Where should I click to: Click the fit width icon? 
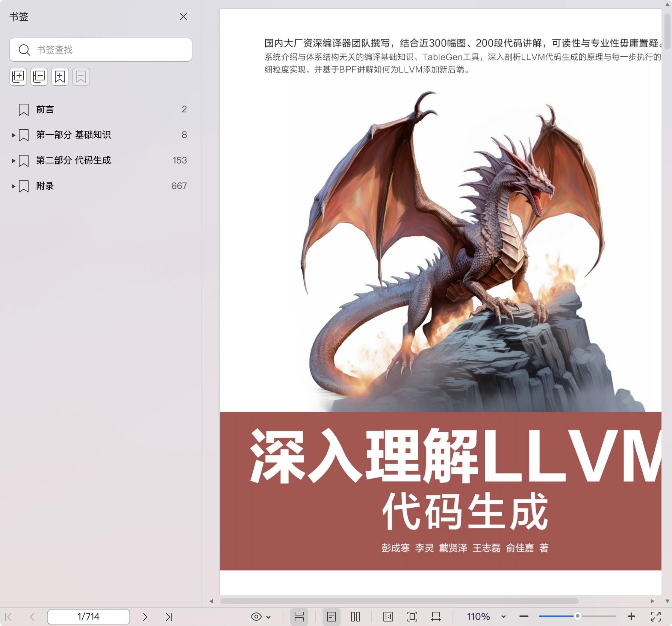point(436,617)
